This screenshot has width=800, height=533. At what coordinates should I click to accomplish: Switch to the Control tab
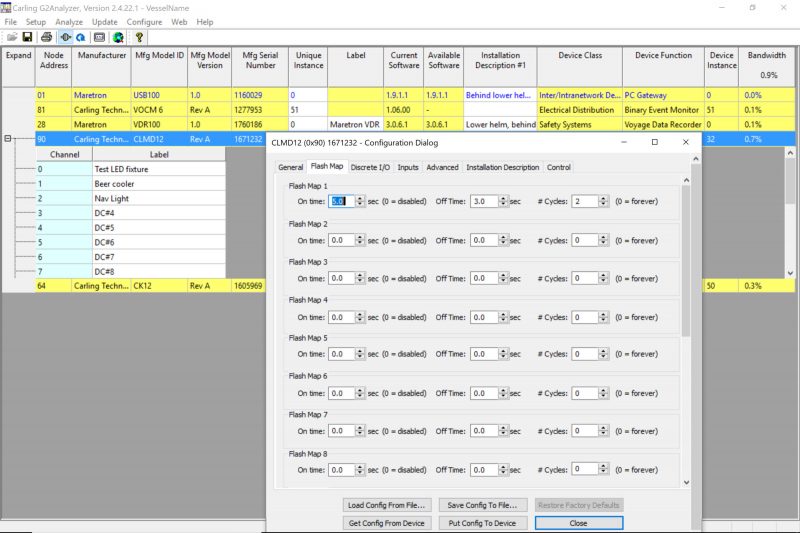559,167
